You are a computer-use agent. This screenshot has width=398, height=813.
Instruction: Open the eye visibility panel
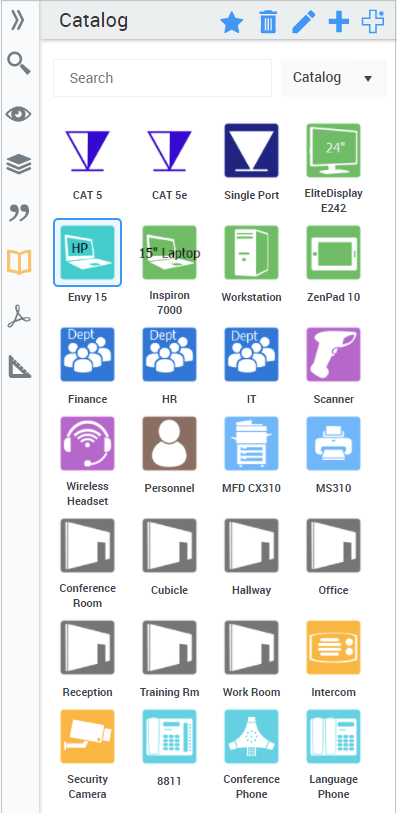19,114
